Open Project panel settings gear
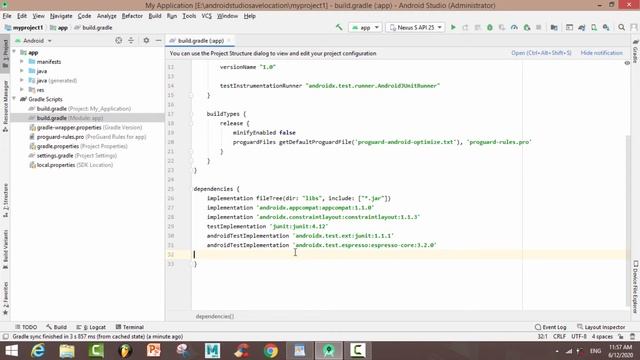The height and width of the screenshot is (360, 640). coord(146,40)
